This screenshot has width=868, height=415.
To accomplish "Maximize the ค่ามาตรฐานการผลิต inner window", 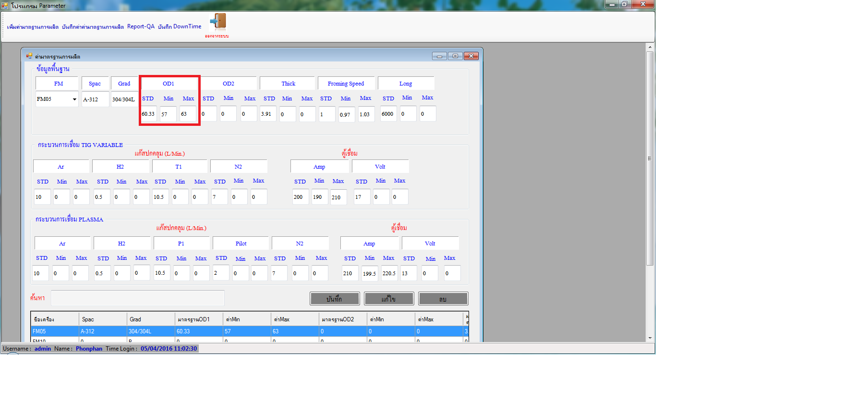I will point(455,56).
